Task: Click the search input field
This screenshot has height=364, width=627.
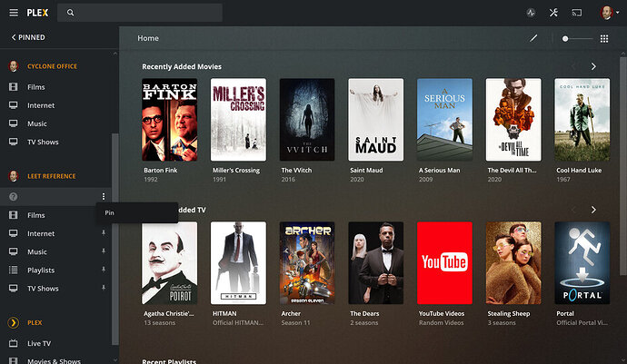Action: tap(140, 13)
